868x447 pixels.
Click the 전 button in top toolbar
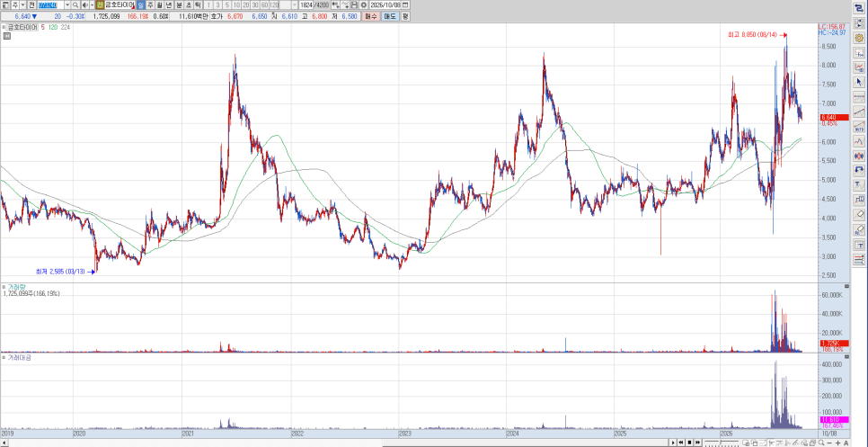pos(31,4)
